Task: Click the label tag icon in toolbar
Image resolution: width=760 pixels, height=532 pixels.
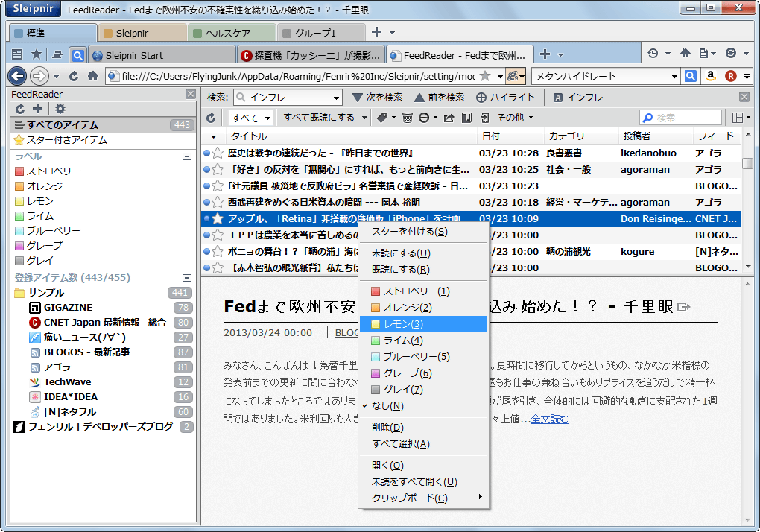Action: 382,118
